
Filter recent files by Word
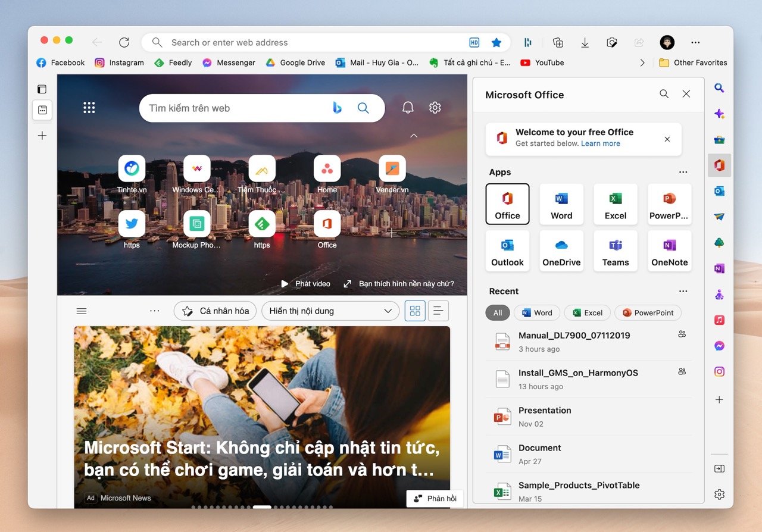pos(536,312)
